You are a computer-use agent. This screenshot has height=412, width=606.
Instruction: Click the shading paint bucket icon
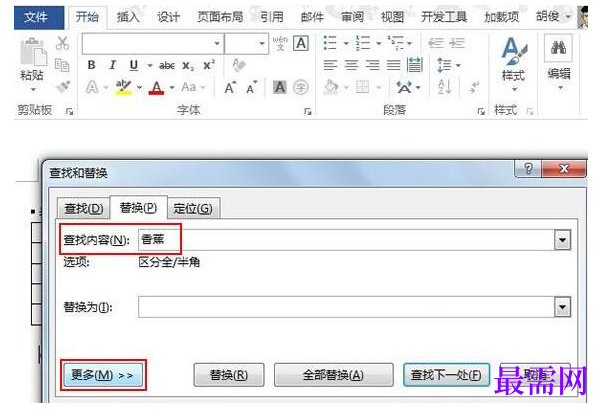click(331, 87)
